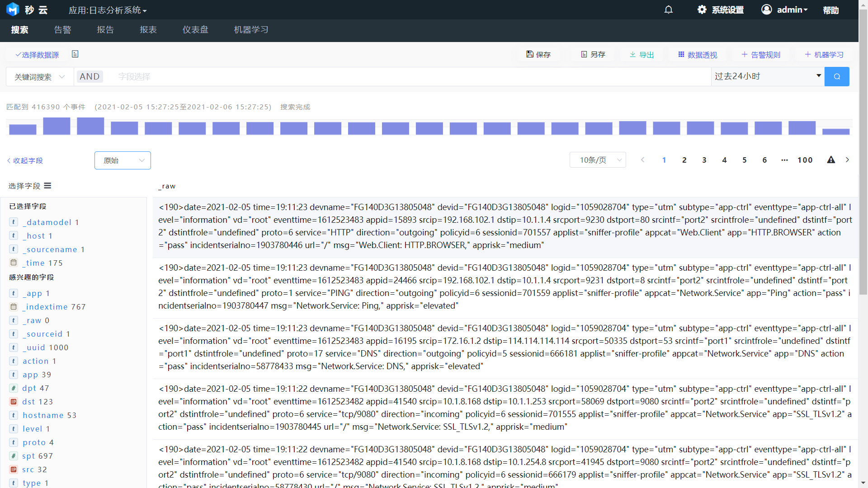Select the _datamodel field
Image resolution: width=868 pixels, height=488 pixels.
tap(49, 222)
